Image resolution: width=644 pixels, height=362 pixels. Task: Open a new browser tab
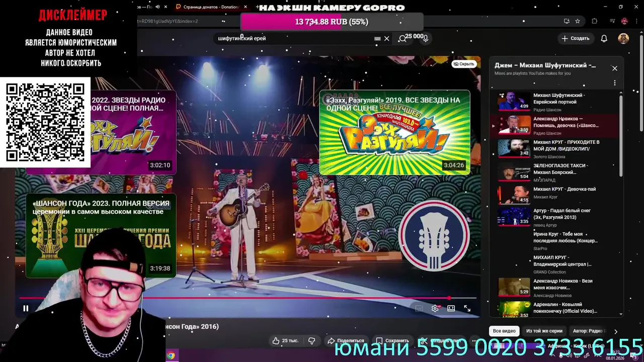[x=258, y=7]
